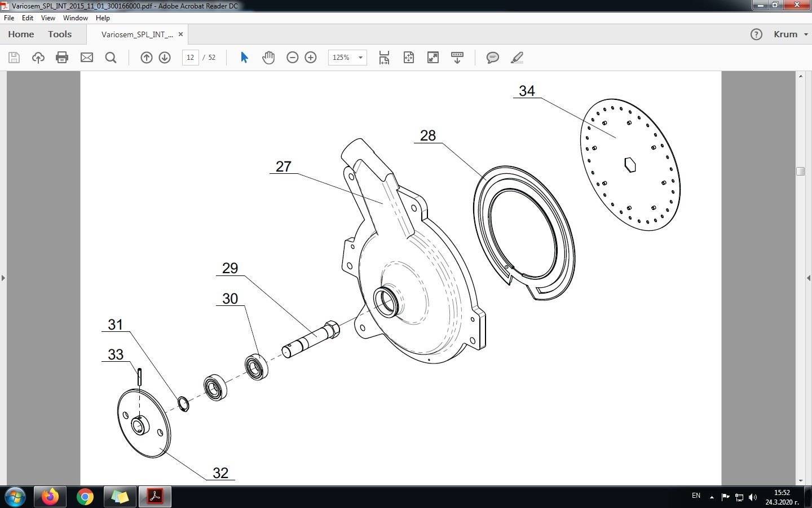
Task: Click the send by email envelope icon
Action: coord(87,58)
